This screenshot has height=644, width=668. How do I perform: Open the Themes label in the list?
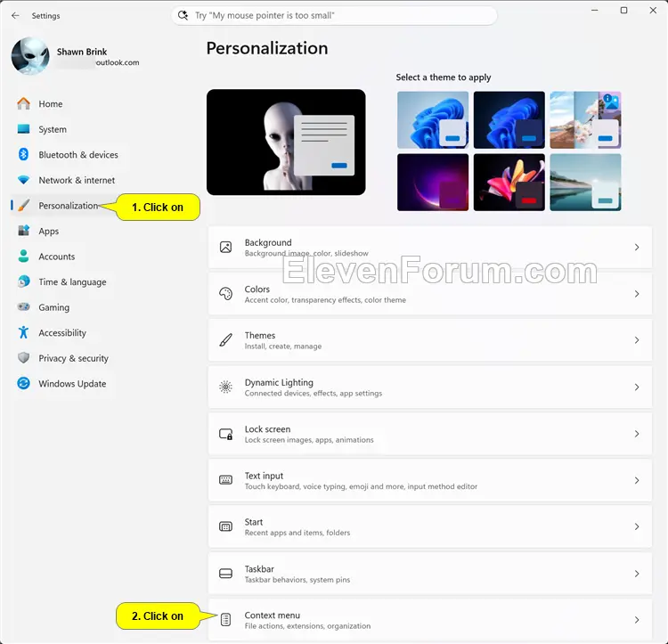click(260, 335)
